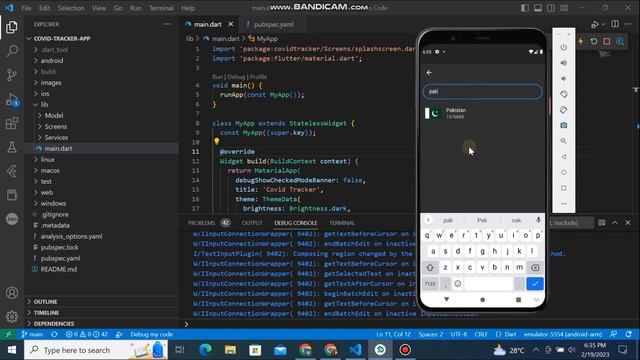Expand the DEPENDENCIES section
Viewport: 640px width, 360px height.
54,324
